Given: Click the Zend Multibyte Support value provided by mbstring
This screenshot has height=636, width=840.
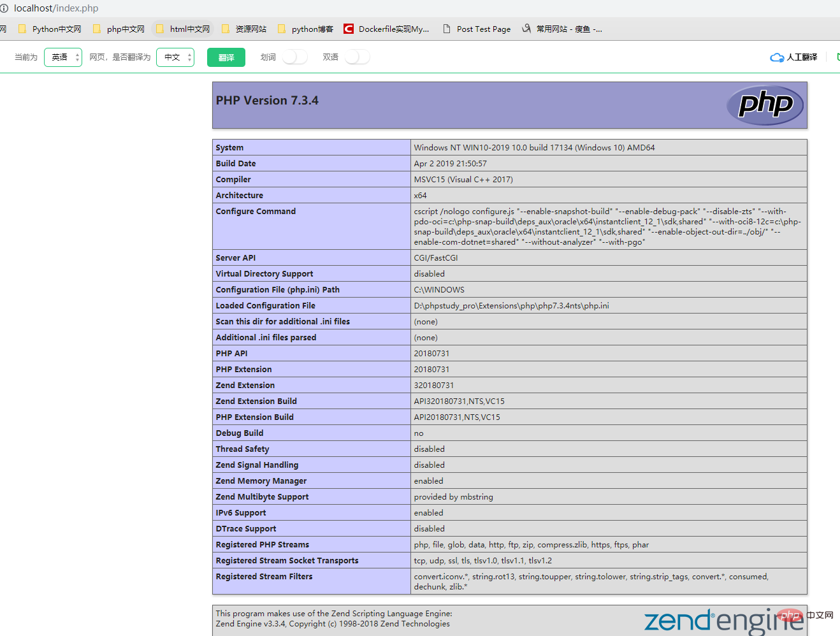Looking at the screenshot, I should click(x=453, y=496).
